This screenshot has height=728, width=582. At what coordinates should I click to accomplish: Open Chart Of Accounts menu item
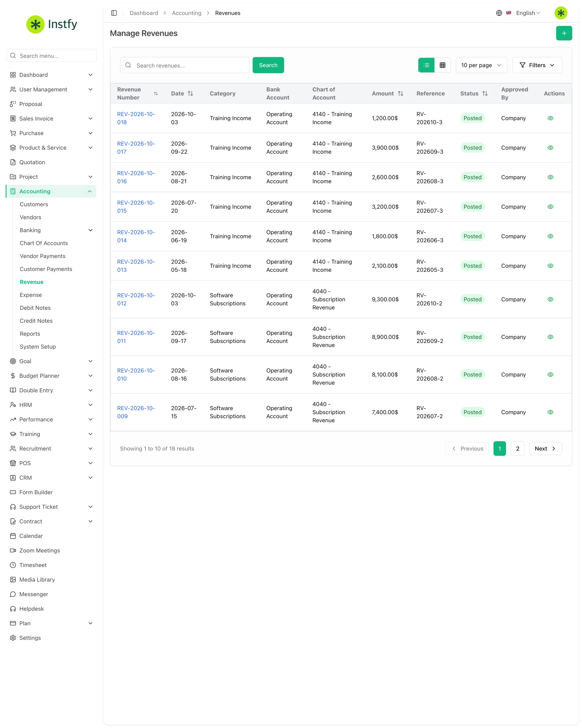[44, 243]
